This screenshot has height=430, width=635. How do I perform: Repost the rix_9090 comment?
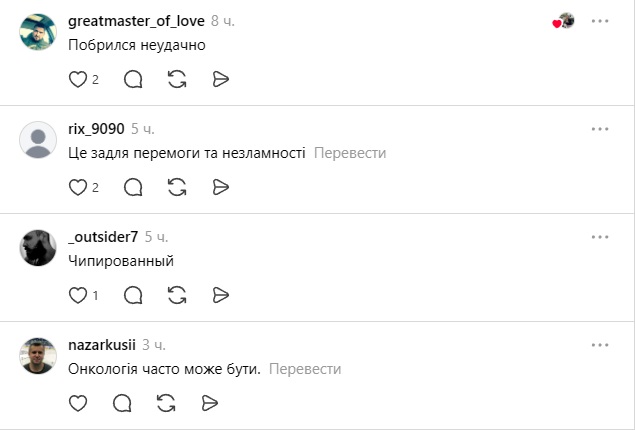[x=177, y=187]
